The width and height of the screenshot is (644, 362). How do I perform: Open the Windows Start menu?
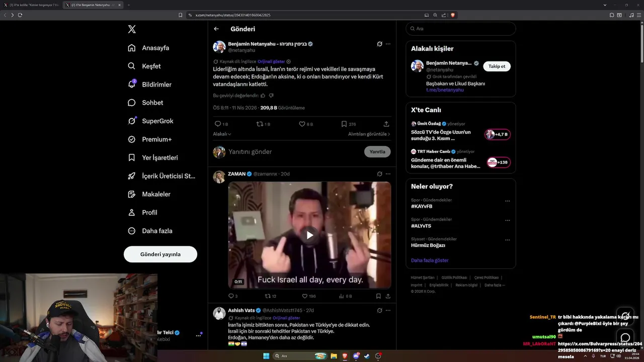pos(266,356)
